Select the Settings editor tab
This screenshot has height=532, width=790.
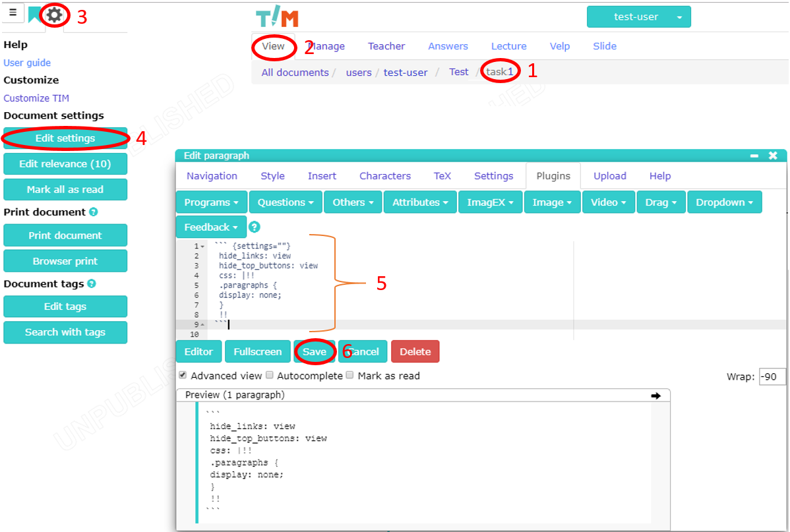pos(493,176)
